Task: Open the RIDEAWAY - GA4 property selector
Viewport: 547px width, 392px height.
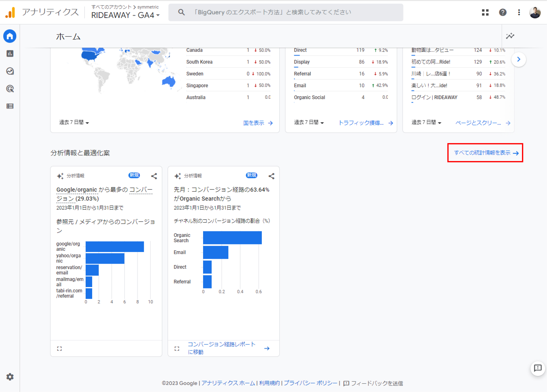Action: [125, 15]
